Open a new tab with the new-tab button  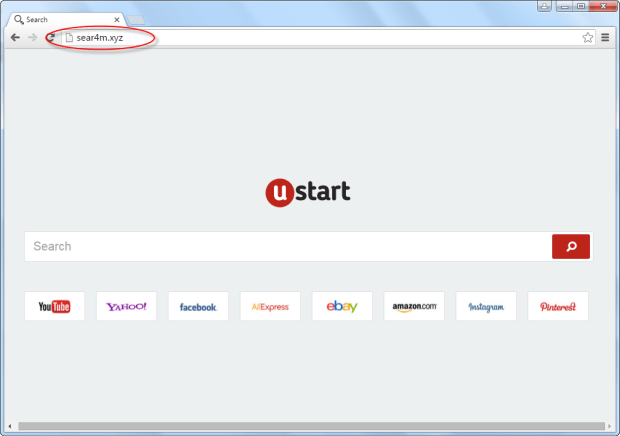(136, 20)
